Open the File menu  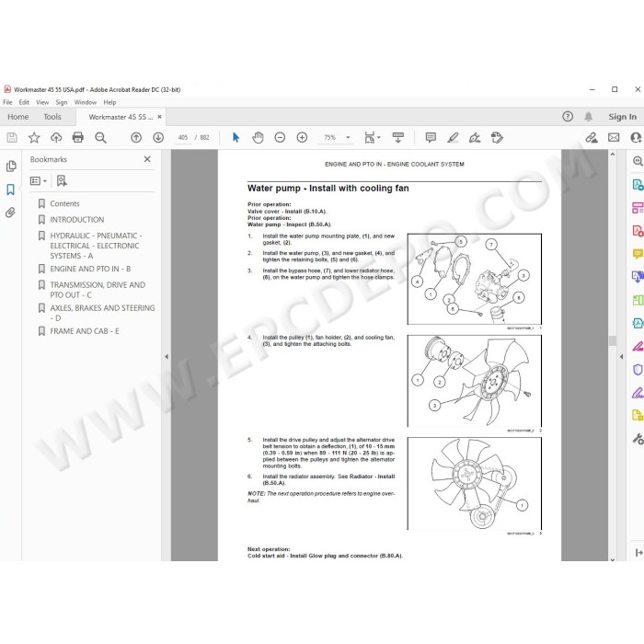[x=7, y=102]
